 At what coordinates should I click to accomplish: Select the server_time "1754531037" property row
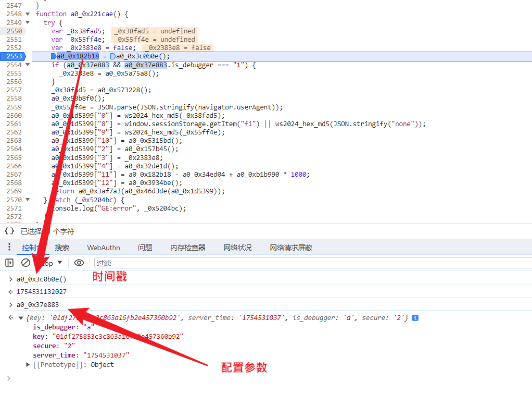[x=81, y=355]
